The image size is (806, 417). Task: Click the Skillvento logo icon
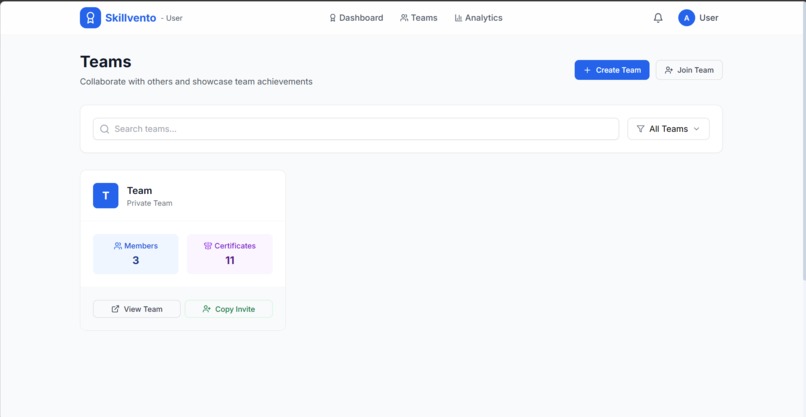click(90, 18)
